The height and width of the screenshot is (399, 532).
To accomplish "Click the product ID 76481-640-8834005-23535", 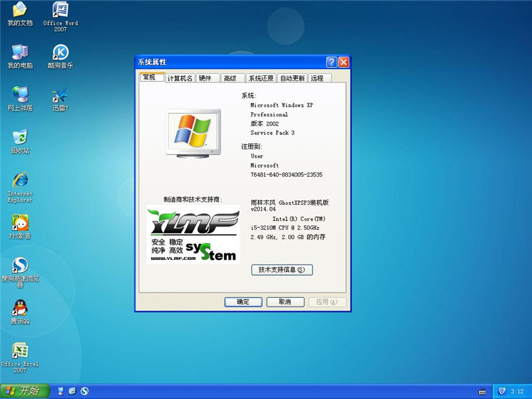I will 287,174.
